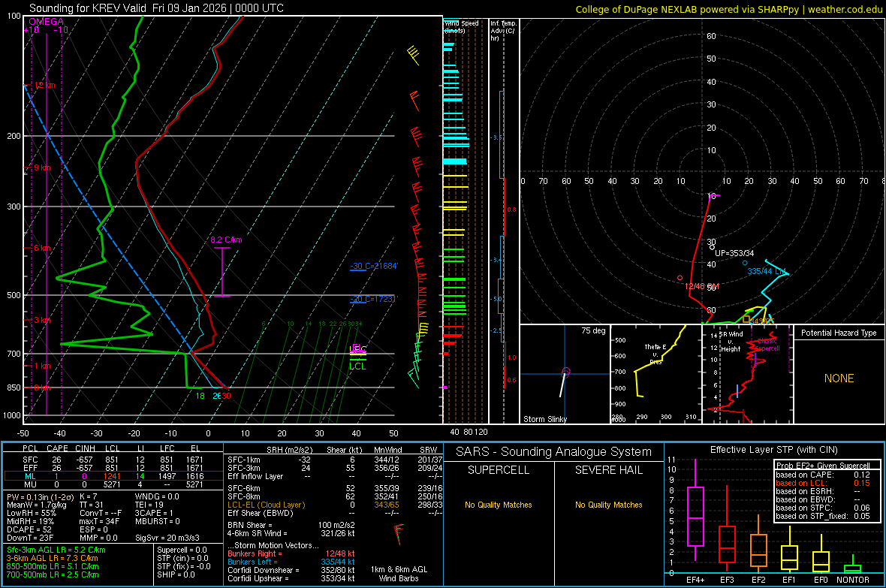The height and width of the screenshot is (588, 886).
Task: Click the 'SR Wind v. Height' inset label
Action: 731,342
